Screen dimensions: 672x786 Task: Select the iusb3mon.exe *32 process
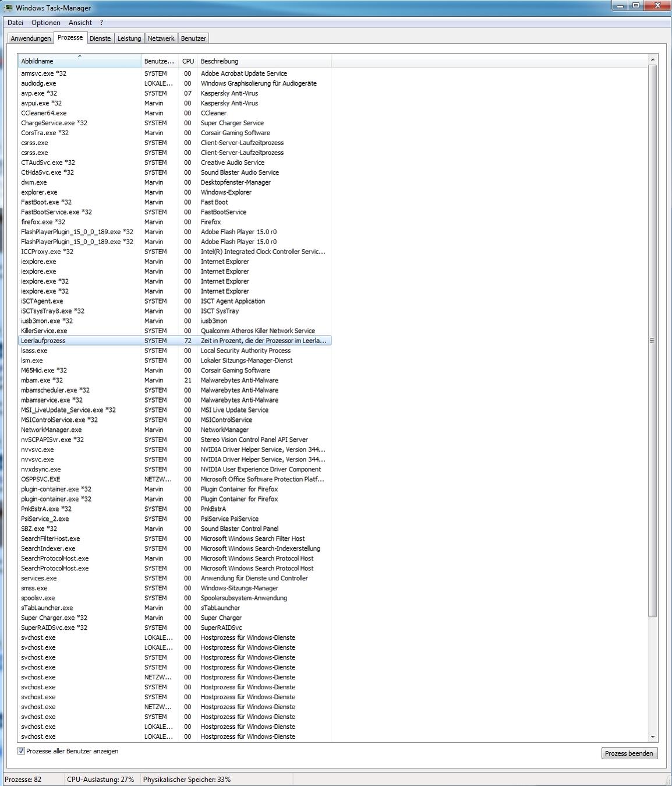click(x=175, y=321)
